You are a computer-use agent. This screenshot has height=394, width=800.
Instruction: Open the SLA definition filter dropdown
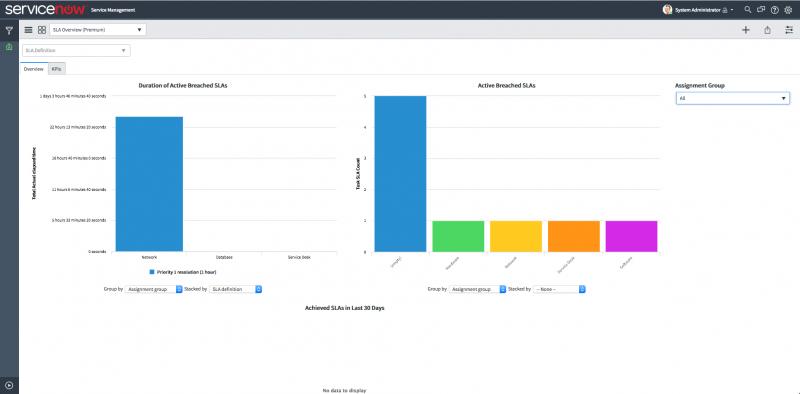(x=77, y=51)
